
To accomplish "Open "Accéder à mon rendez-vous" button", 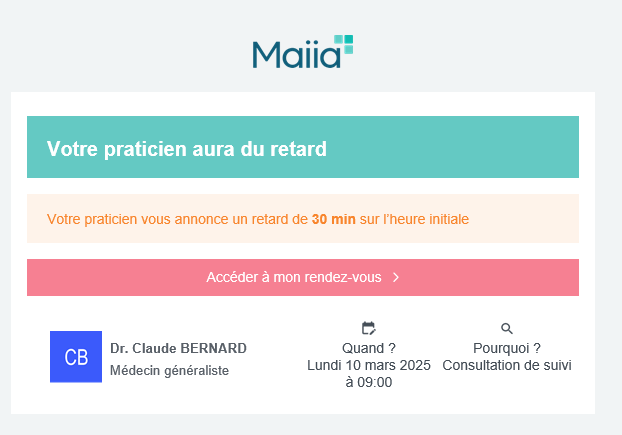I will click(x=302, y=277).
